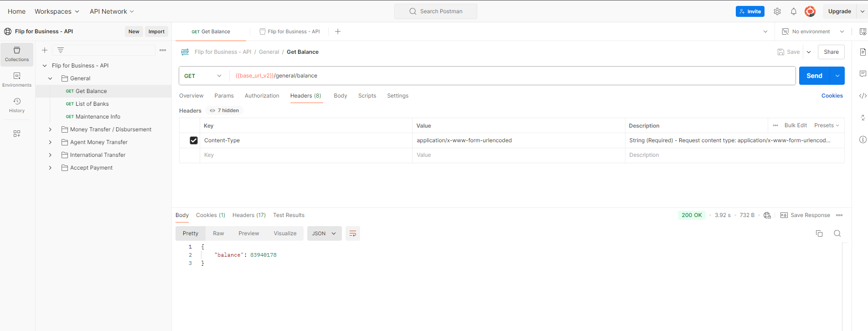Switch to the Authorization tab
The width and height of the screenshot is (868, 331).
pos(262,96)
